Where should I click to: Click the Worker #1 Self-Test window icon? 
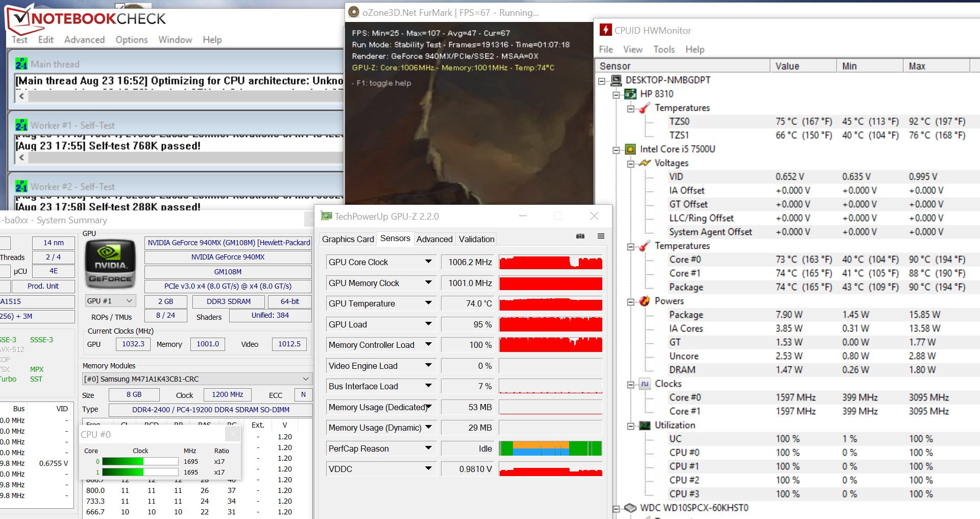click(21, 125)
